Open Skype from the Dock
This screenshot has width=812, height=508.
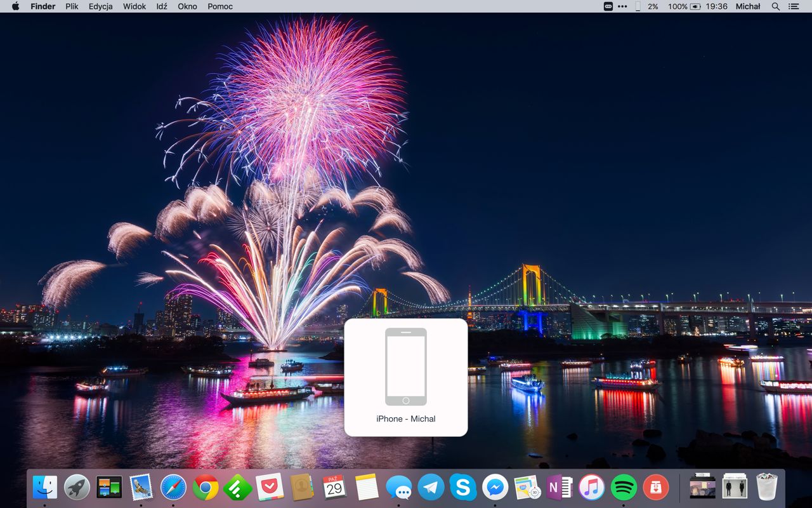click(x=463, y=488)
